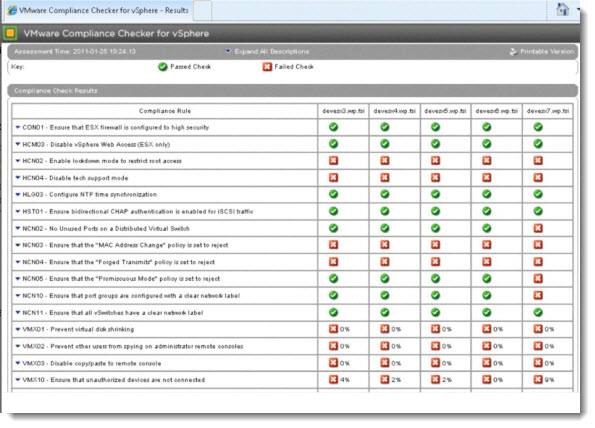Click HLG03 passed icon for devesx5
595x428 pixels.
436,194
